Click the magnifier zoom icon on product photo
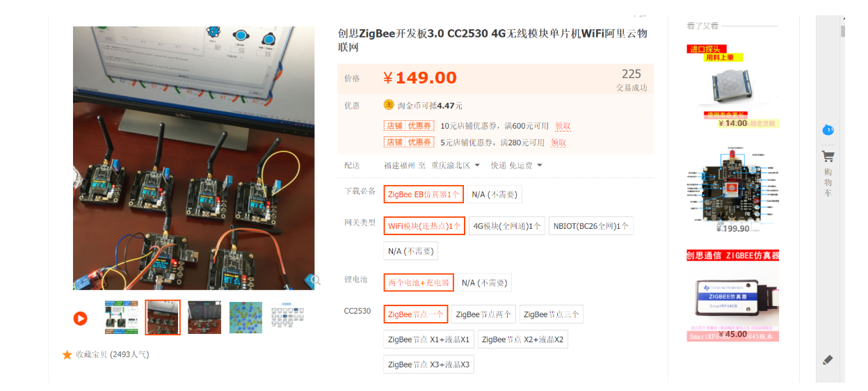 314,280
